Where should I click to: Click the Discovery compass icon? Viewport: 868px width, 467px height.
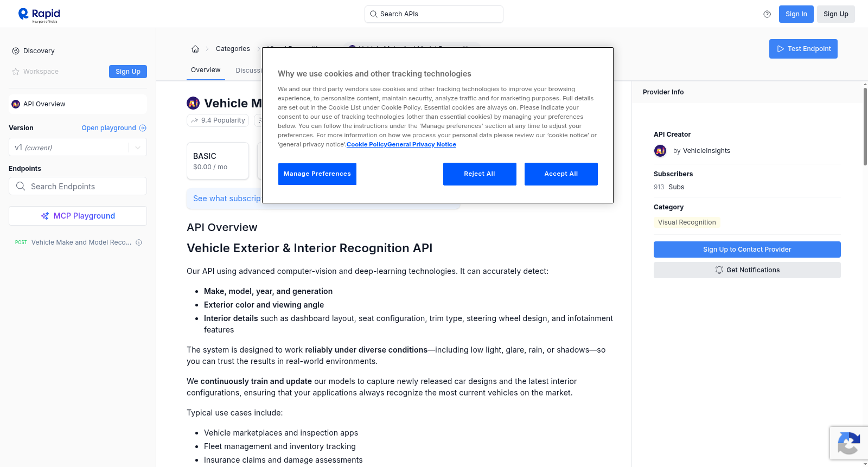(16, 51)
